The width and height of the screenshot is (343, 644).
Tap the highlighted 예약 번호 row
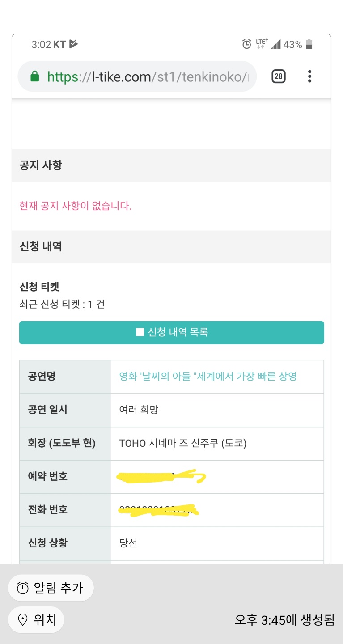point(216,476)
